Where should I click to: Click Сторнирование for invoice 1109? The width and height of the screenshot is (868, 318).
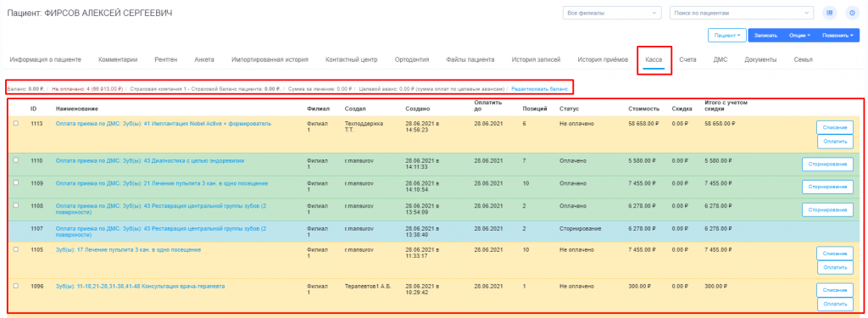(827, 187)
